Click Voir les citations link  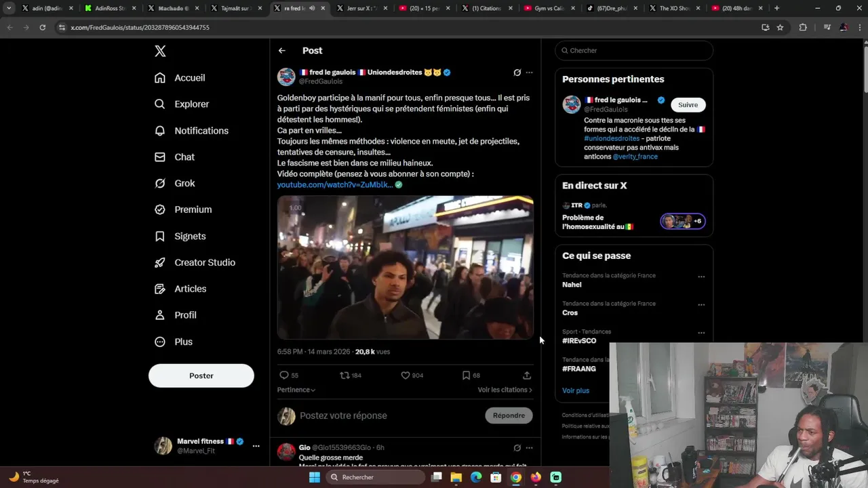click(x=505, y=390)
